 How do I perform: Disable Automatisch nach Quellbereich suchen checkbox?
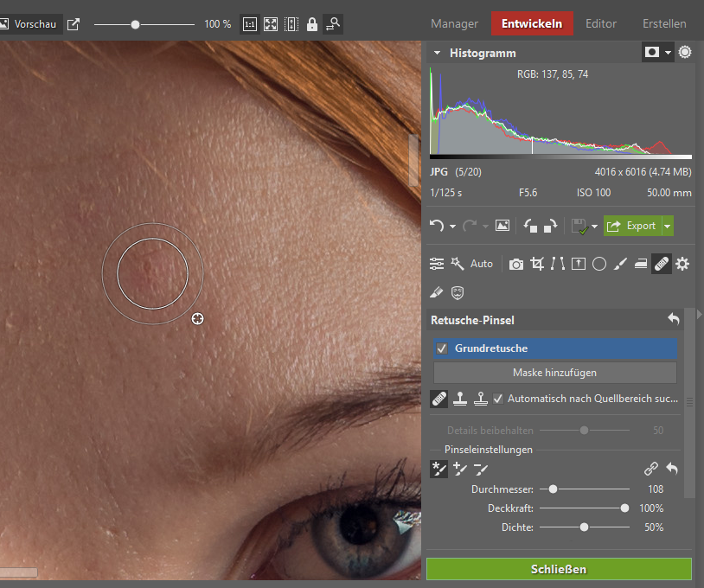coord(498,399)
